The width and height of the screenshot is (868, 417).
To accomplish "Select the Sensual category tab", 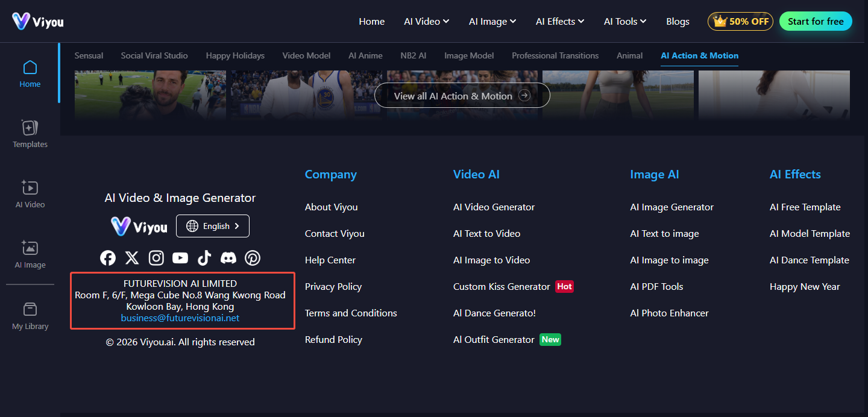I will tap(89, 55).
